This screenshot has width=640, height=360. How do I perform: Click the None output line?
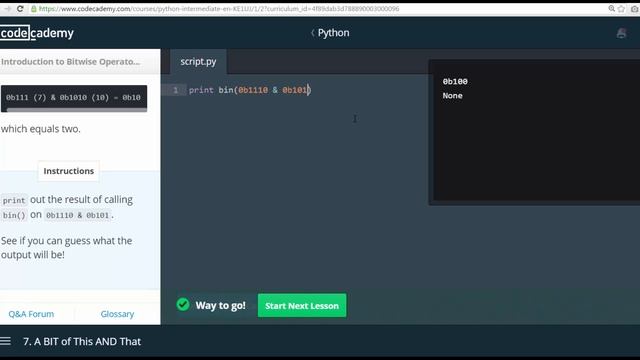click(x=453, y=96)
